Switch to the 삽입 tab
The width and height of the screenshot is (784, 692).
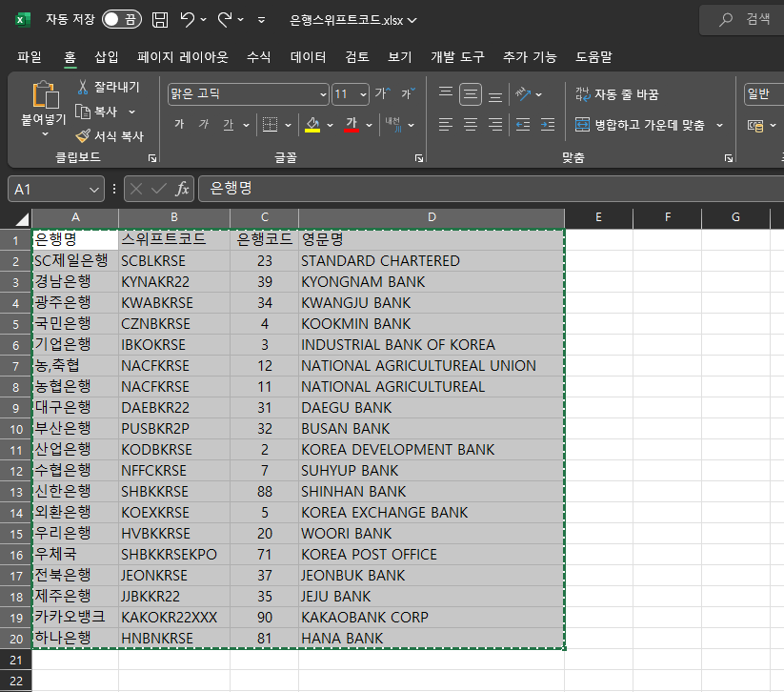point(107,57)
